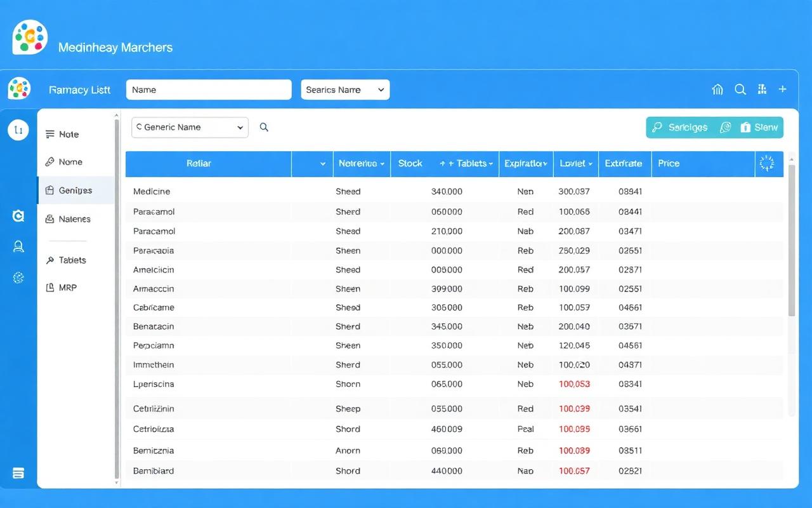Expand the Lovlet column dropdown
Image resolution: width=812 pixels, height=508 pixels.
[x=590, y=164]
